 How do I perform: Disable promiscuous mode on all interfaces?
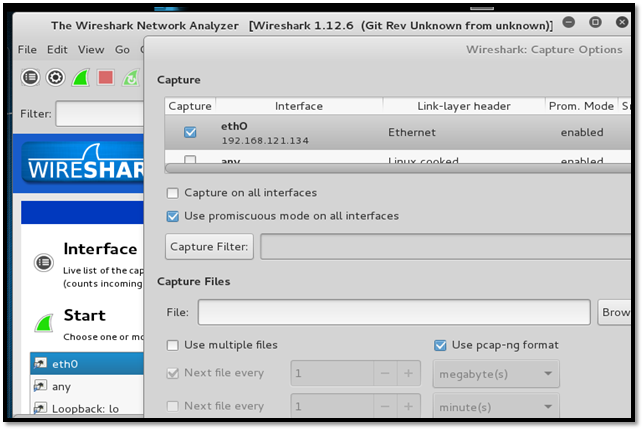174,216
